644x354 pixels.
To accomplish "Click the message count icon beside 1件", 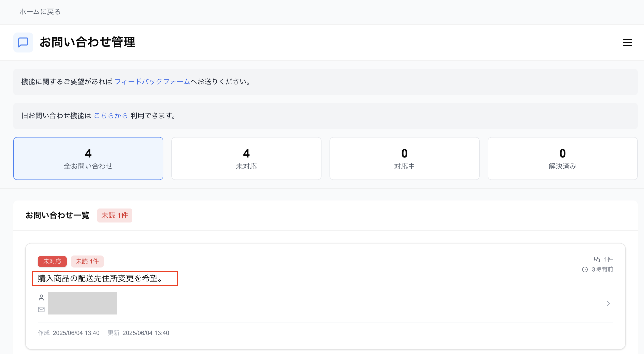I will [597, 259].
